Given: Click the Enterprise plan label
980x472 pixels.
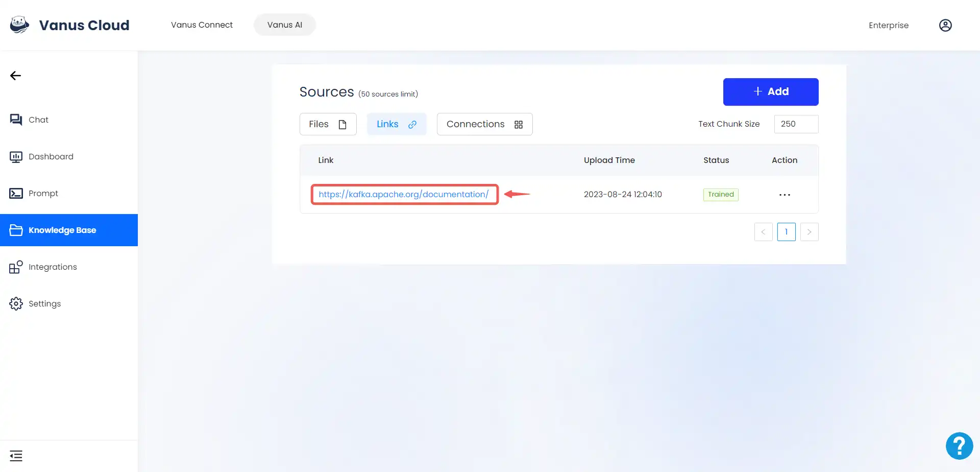Looking at the screenshot, I should [889, 25].
